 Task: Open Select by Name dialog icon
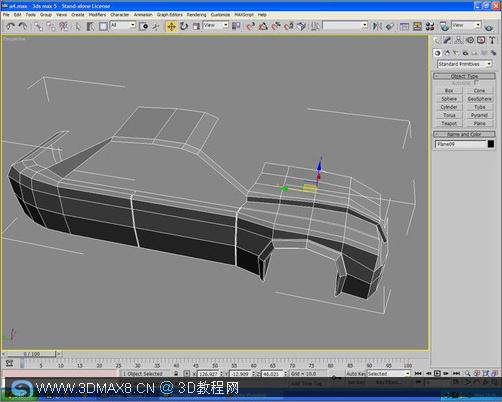90,26
